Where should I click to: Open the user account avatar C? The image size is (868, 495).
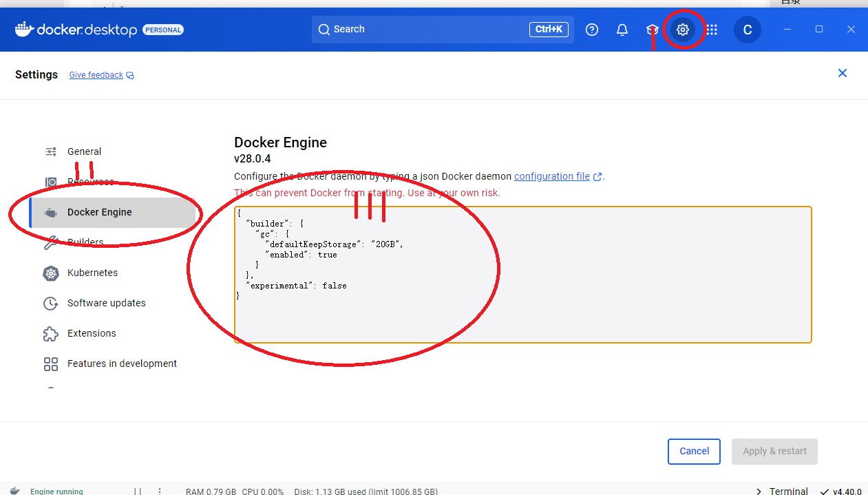[x=748, y=30]
